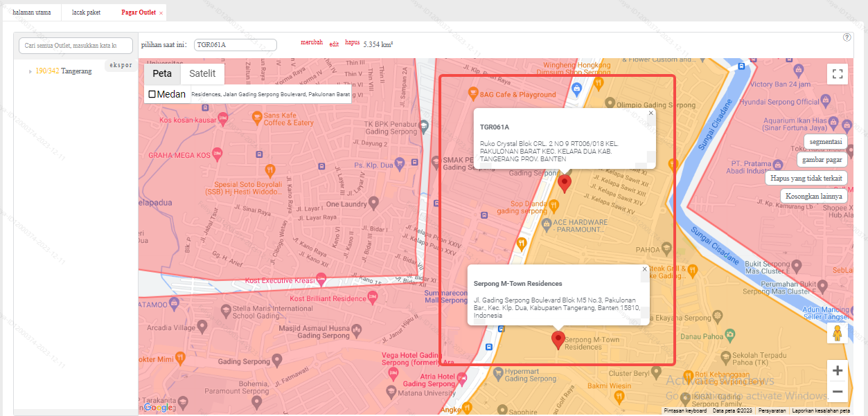Click the merubah link

coord(311,42)
